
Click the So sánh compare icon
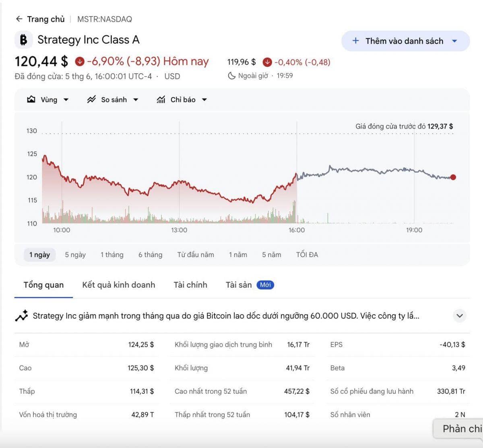(x=91, y=100)
